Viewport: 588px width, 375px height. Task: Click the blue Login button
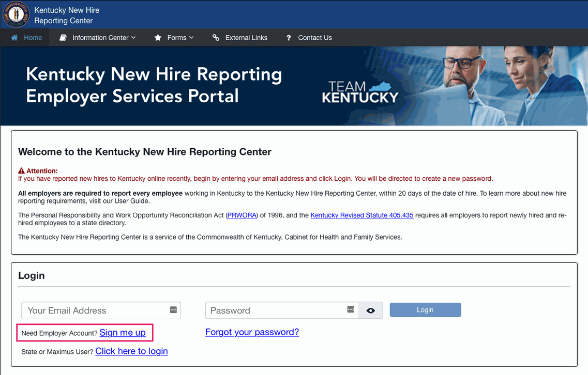tap(425, 310)
